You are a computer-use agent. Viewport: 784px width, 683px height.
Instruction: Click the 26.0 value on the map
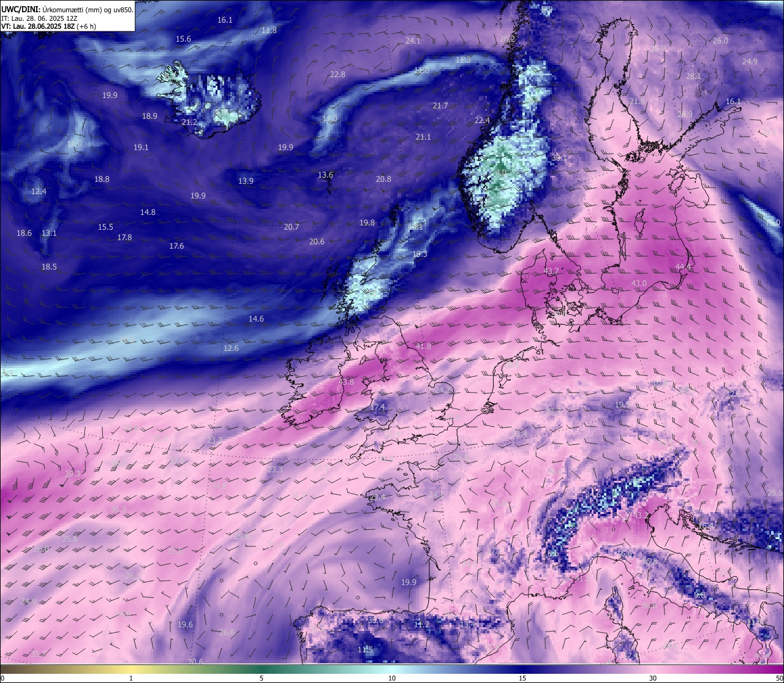click(720, 41)
